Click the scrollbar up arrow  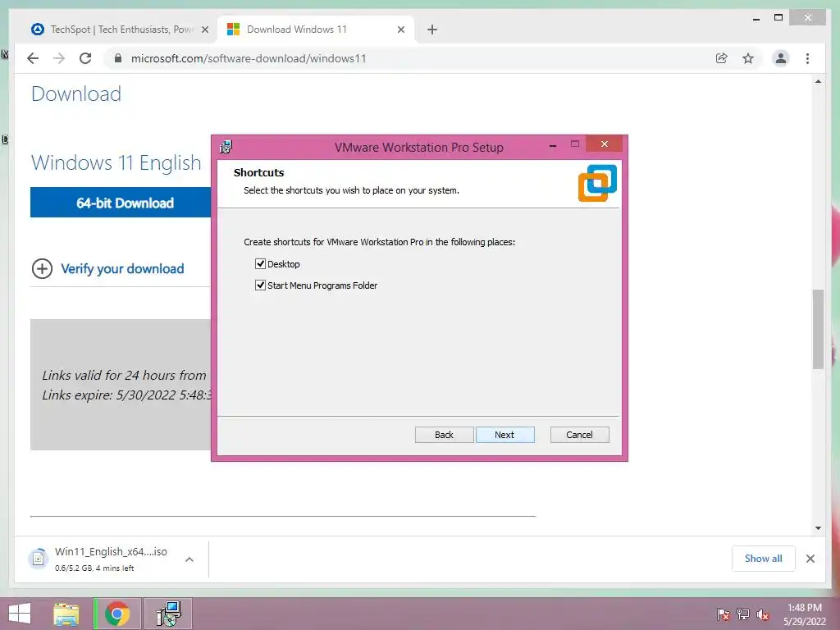pos(818,81)
